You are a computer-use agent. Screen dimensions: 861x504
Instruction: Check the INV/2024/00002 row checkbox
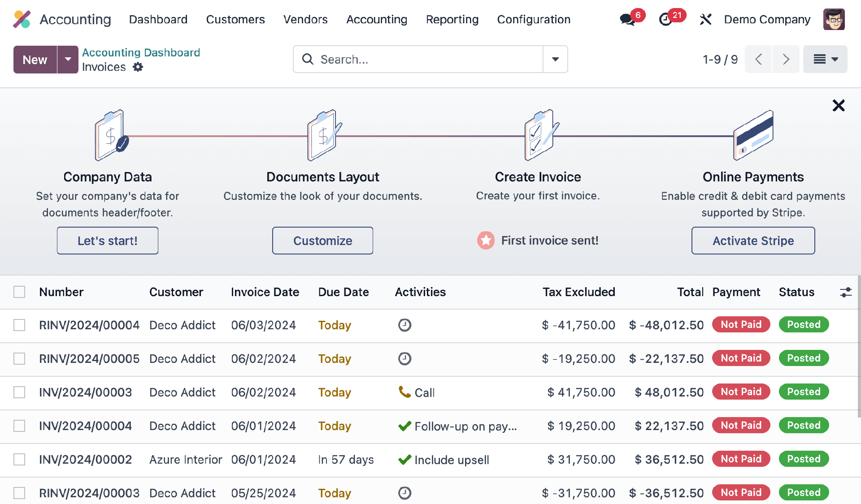[x=19, y=459]
